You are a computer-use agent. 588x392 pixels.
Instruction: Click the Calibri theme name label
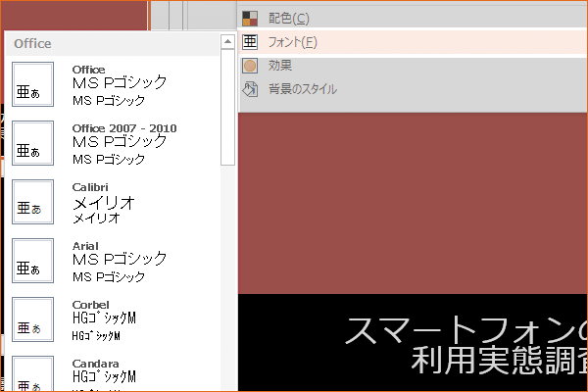(x=90, y=187)
